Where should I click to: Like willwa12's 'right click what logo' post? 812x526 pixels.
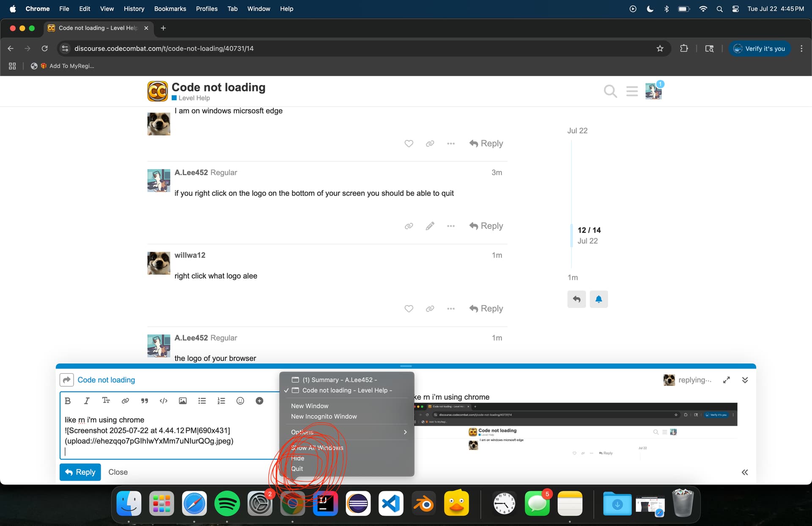pos(409,309)
